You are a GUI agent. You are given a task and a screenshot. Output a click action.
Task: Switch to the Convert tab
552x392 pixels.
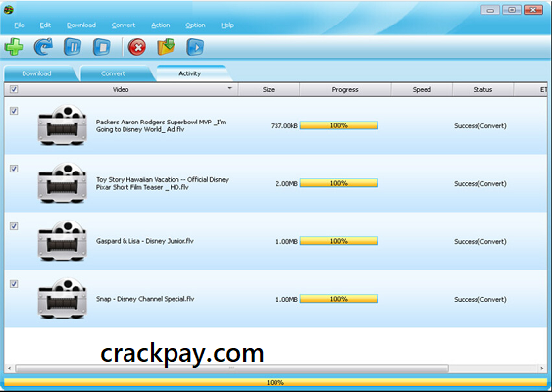coord(116,73)
